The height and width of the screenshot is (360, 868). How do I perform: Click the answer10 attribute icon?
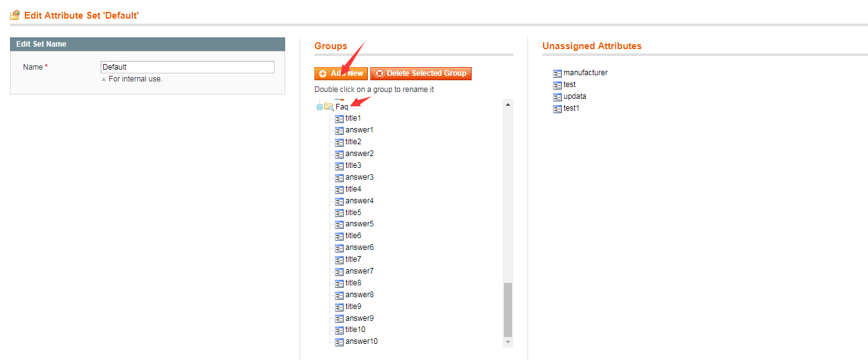[339, 341]
